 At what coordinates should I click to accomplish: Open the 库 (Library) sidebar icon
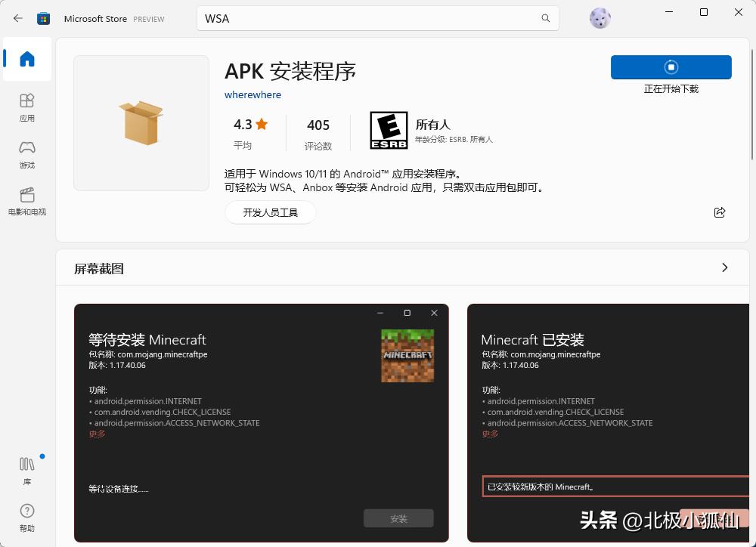point(26,468)
